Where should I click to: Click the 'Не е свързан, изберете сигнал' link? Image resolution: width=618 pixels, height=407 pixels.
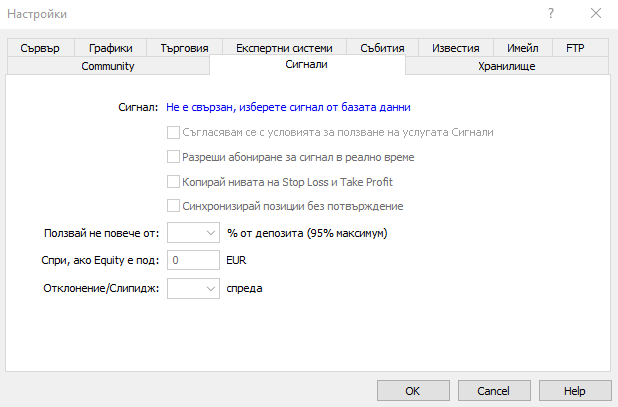288,107
